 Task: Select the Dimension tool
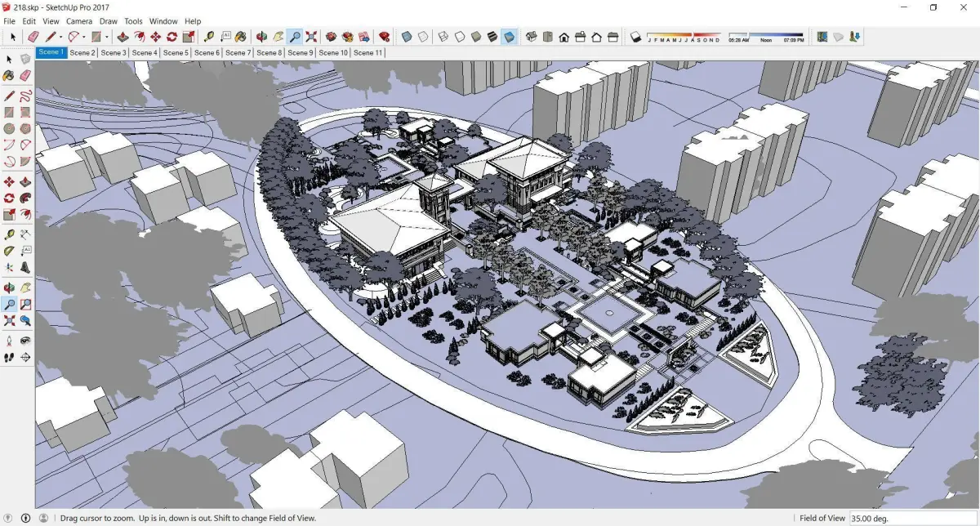tap(25, 234)
